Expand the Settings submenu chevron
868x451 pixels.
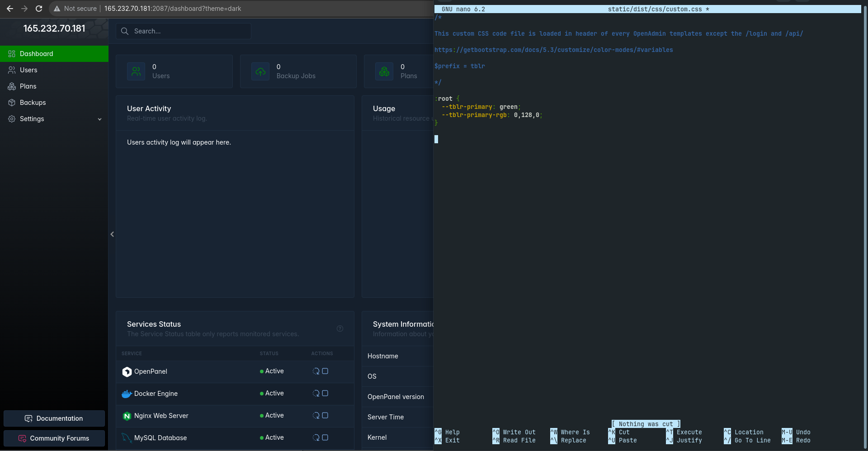99,119
